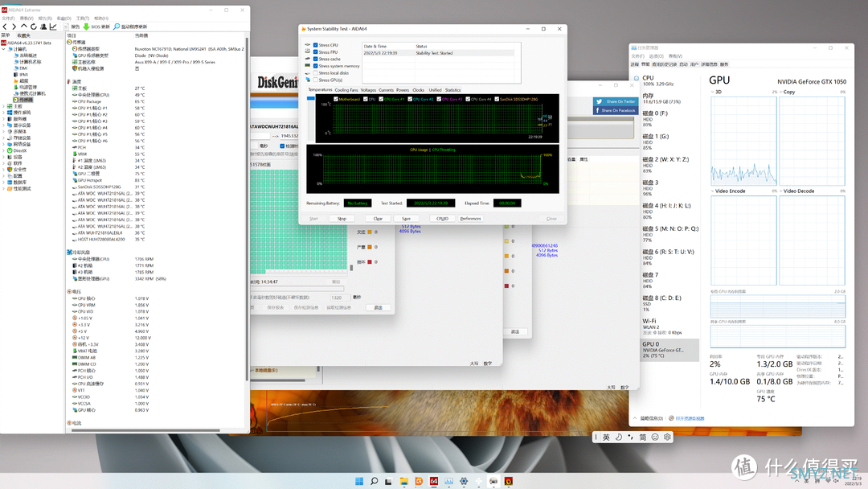Click the Facebook share icon

point(597,110)
